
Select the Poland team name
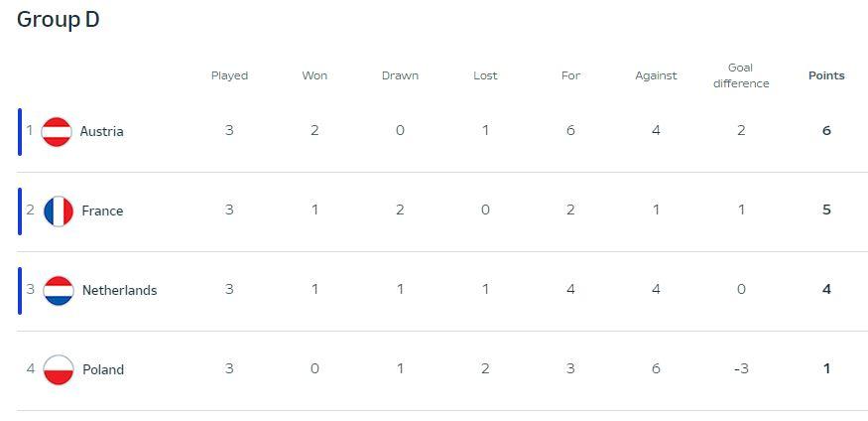click(103, 369)
